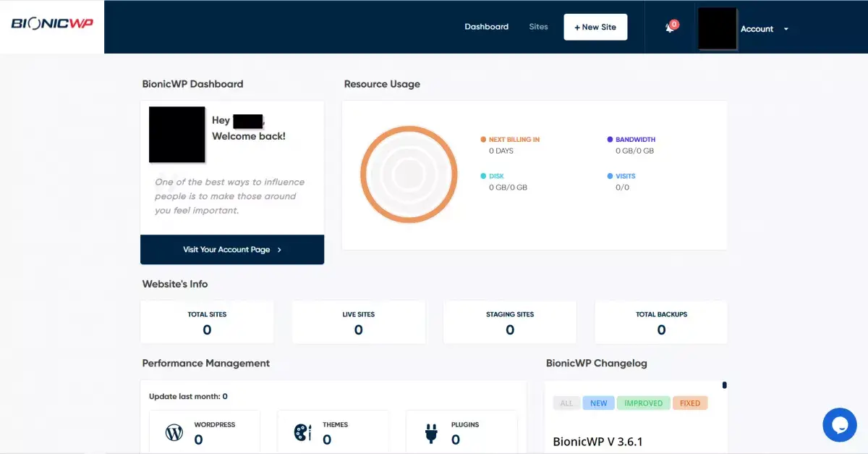Create a site with + New Site
The image size is (868, 454).
click(595, 27)
